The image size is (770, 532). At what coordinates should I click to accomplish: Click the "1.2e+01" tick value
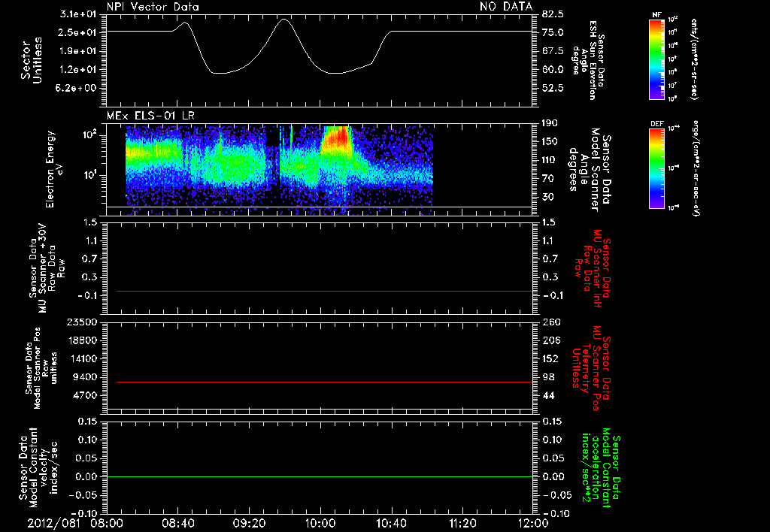click(77, 70)
